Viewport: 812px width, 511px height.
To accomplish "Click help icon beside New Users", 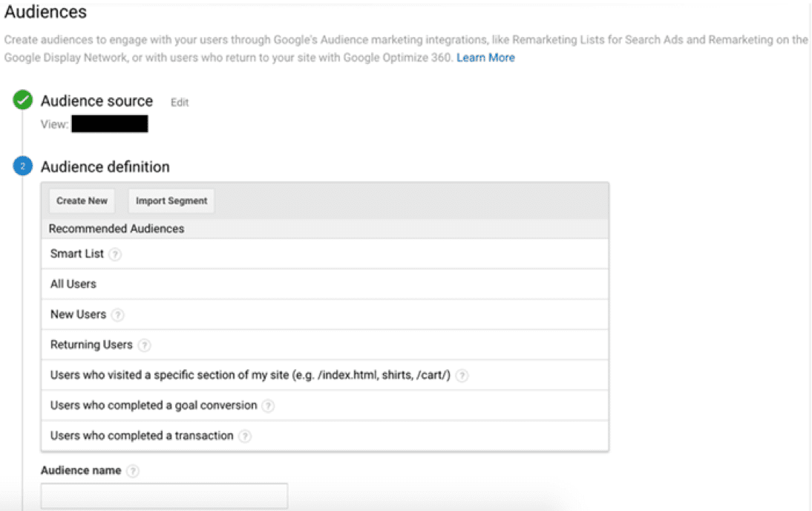I will [117, 315].
